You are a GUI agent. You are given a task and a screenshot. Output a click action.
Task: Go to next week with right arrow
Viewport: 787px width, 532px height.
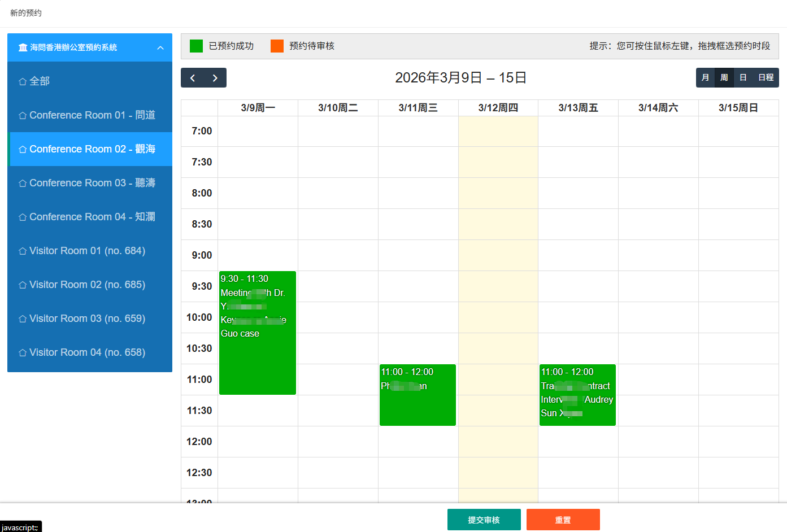(x=215, y=78)
